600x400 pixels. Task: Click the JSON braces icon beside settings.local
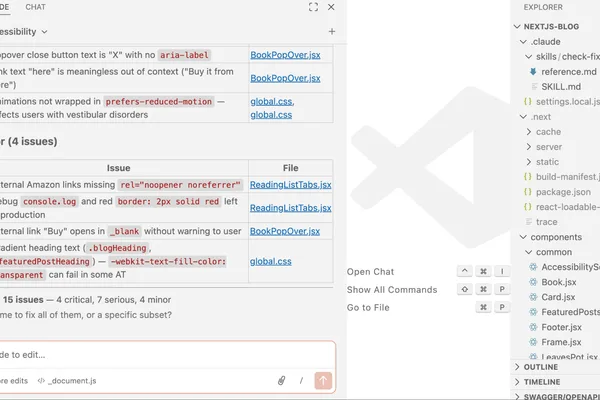point(528,101)
